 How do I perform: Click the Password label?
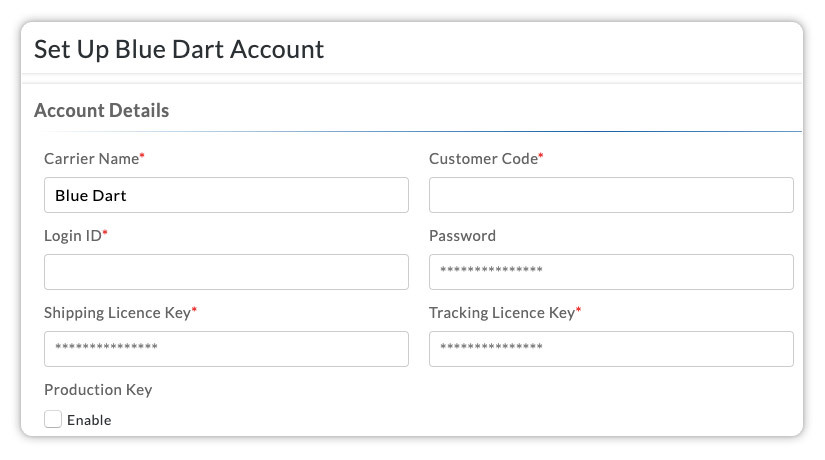tap(462, 236)
